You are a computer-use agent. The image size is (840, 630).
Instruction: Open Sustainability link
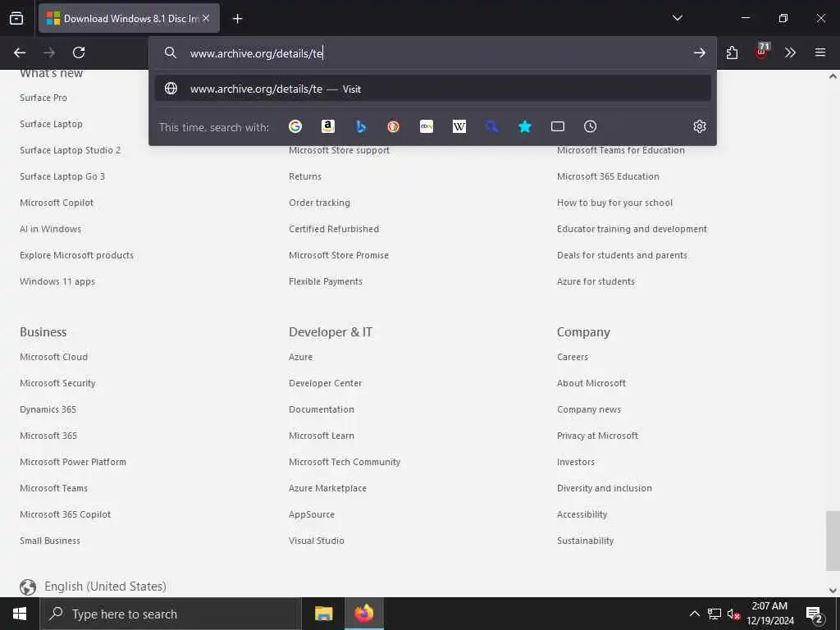click(x=586, y=541)
